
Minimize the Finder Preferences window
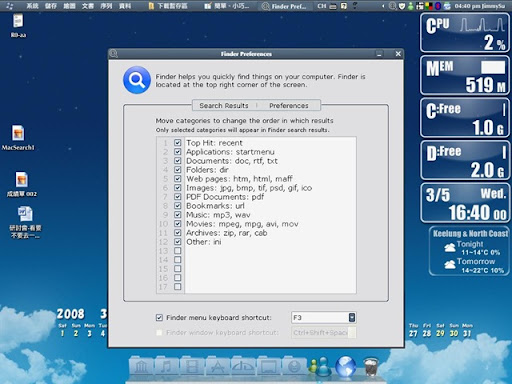click(379, 54)
